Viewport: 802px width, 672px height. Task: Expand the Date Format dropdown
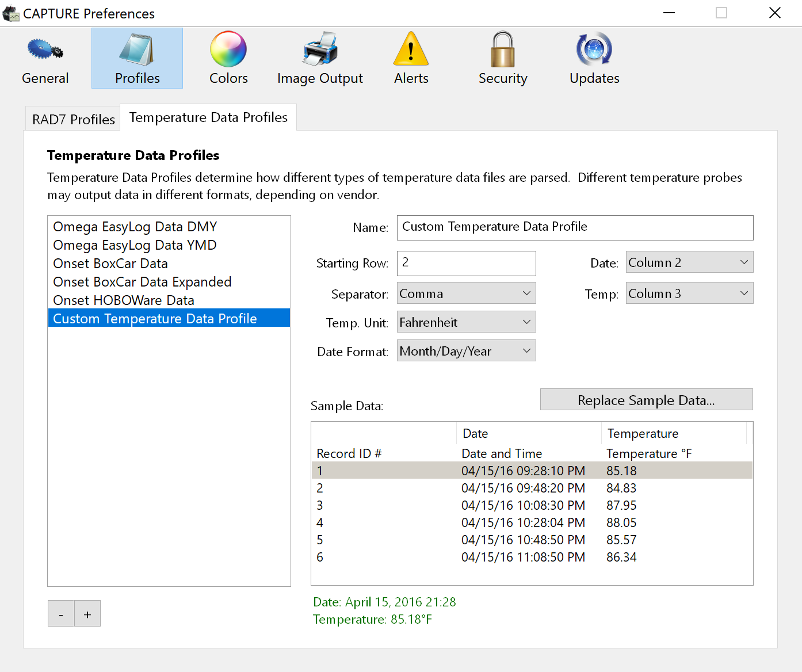tap(466, 351)
